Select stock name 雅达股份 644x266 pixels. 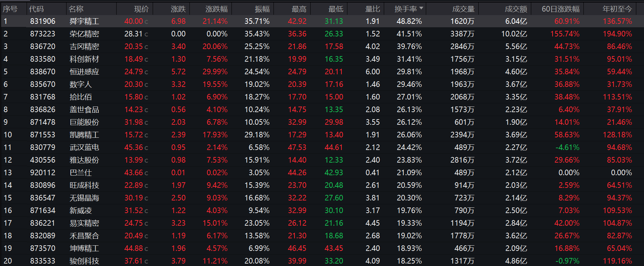84,160
